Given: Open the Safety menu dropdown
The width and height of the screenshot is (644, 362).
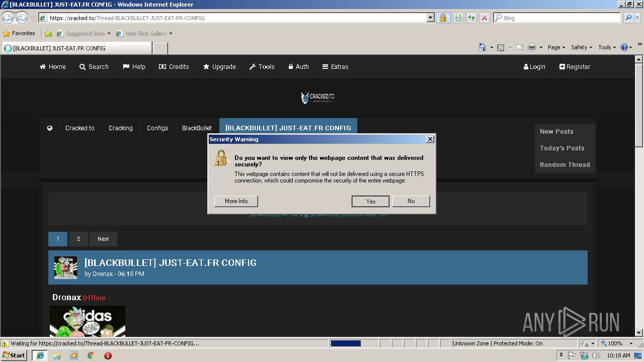Looking at the screenshot, I should [x=582, y=47].
